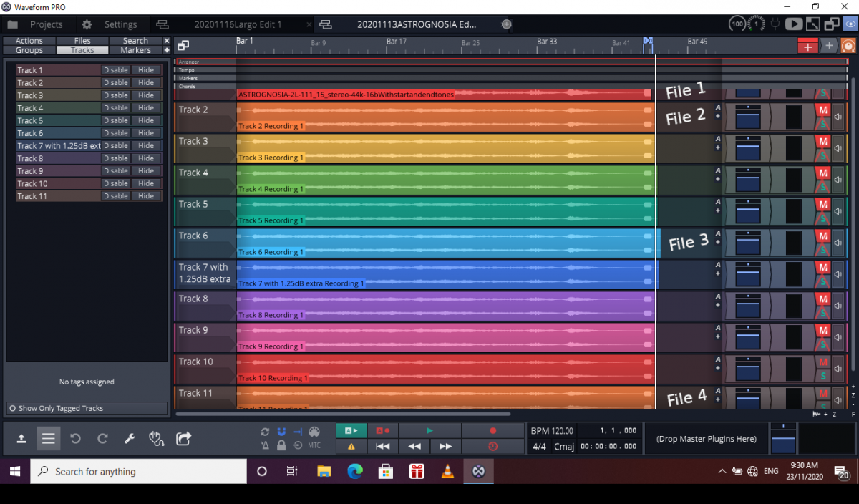
Task: Toggle the blue magnet snap icon
Action: [281, 432]
